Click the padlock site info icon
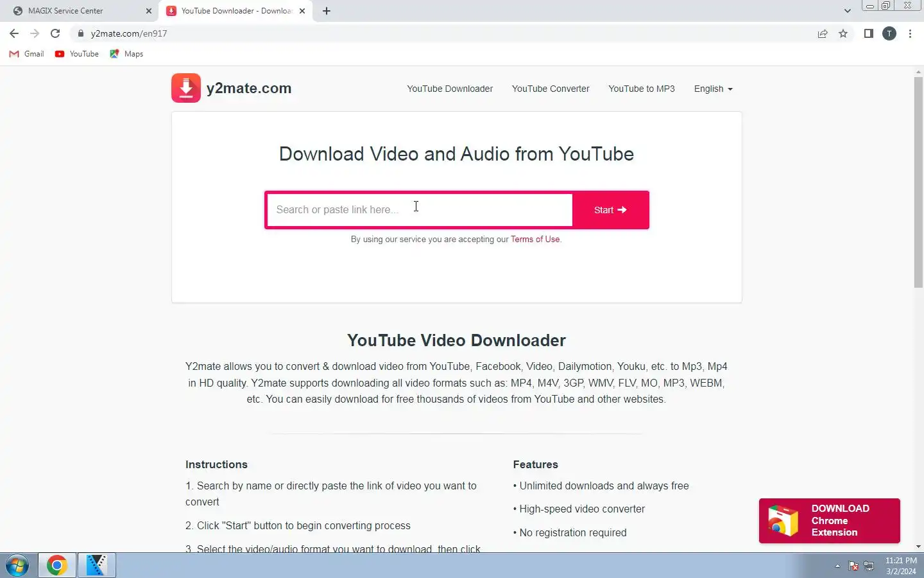Viewport: 924px width, 578px height. tap(80, 33)
